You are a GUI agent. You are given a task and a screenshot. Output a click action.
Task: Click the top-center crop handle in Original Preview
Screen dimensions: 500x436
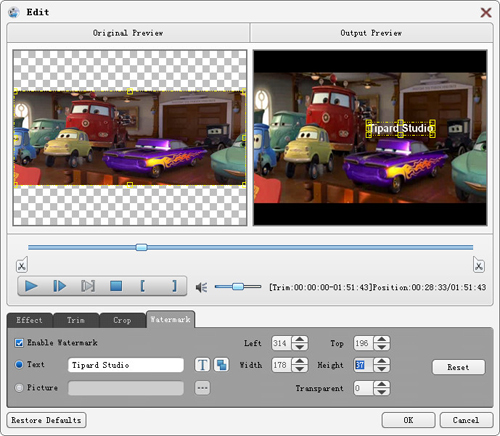coord(130,91)
